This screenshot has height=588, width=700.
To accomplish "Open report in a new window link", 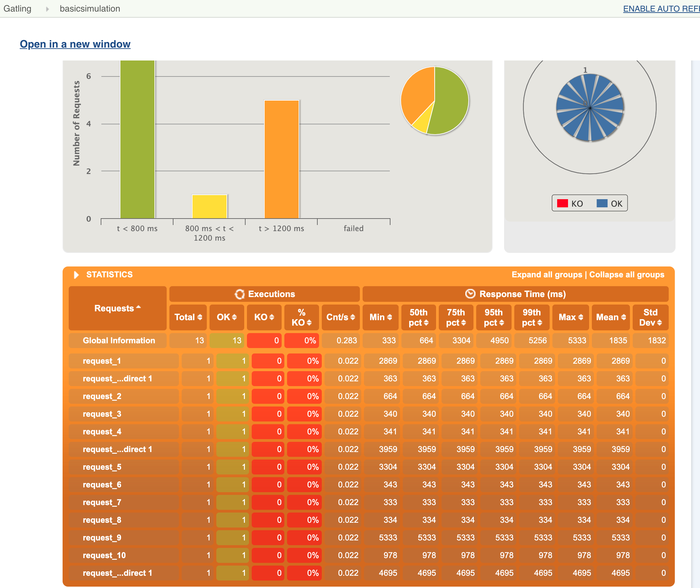I will click(x=75, y=44).
